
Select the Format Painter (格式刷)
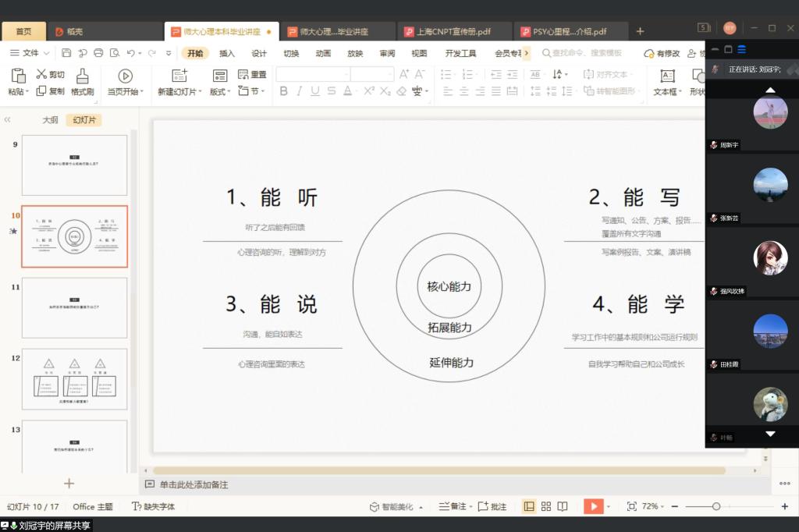[82, 82]
